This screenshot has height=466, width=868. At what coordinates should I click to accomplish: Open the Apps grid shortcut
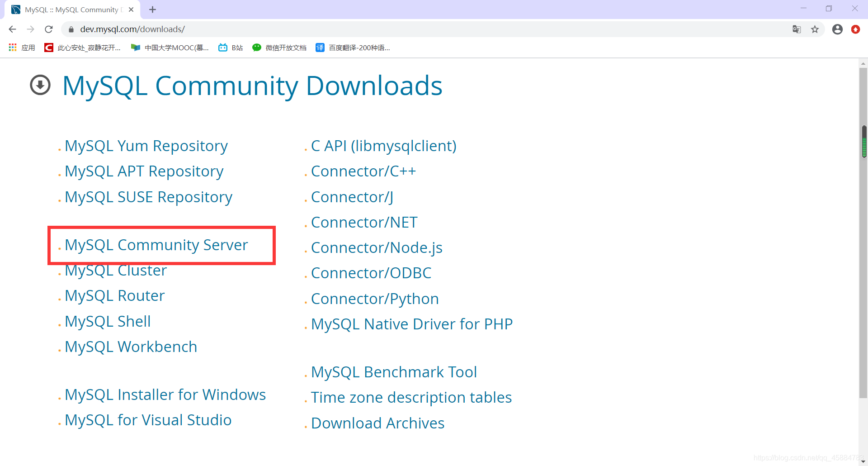[22, 48]
